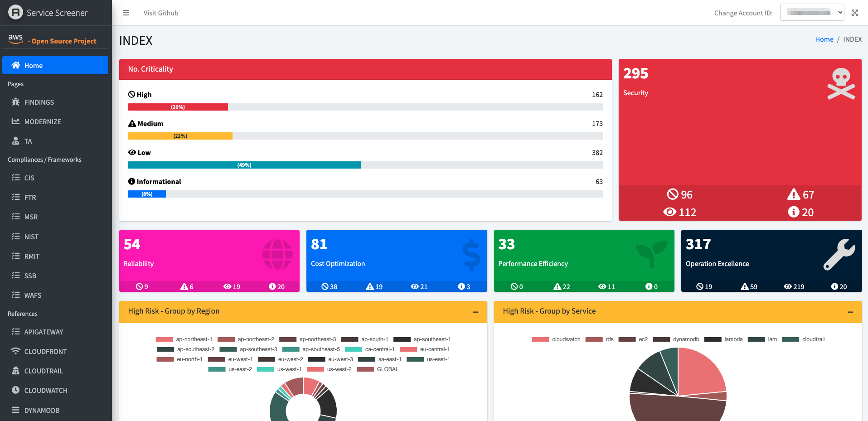Image resolution: width=868 pixels, height=421 pixels.
Task: Collapse the High Risk Group by Region panel
Action: point(475,312)
